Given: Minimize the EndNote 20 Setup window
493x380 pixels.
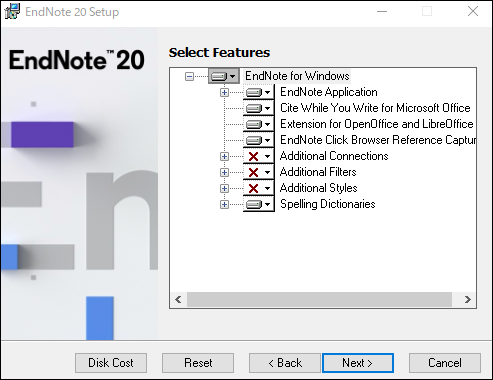Looking at the screenshot, I should (382, 12).
